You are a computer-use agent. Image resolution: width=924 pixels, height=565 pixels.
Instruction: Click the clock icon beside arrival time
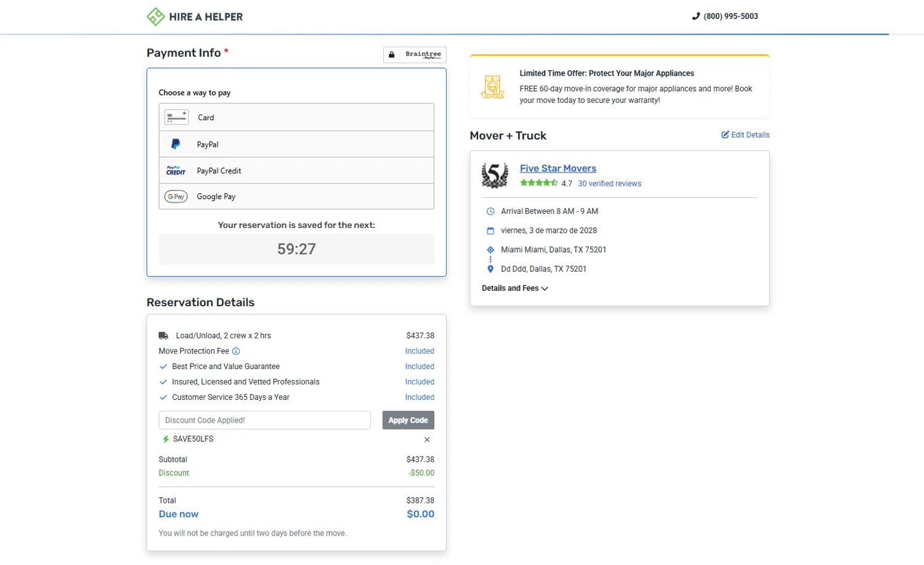tap(490, 211)
